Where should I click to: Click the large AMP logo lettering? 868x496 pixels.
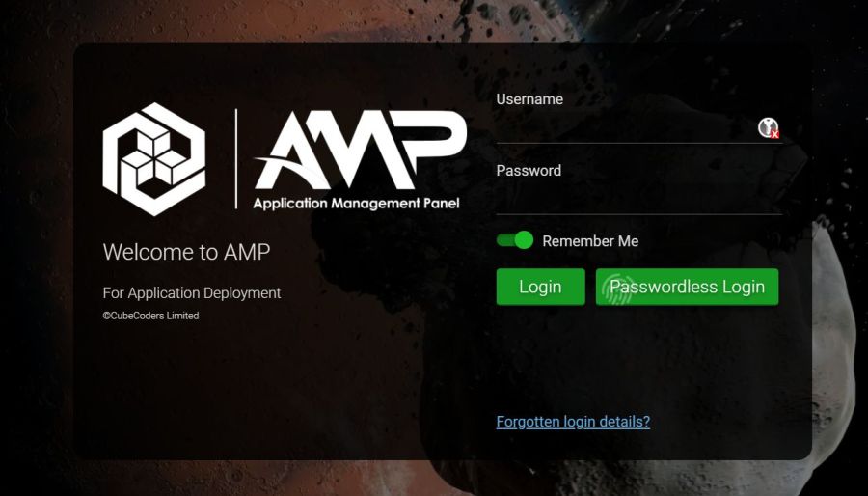[x=361, y=150]
